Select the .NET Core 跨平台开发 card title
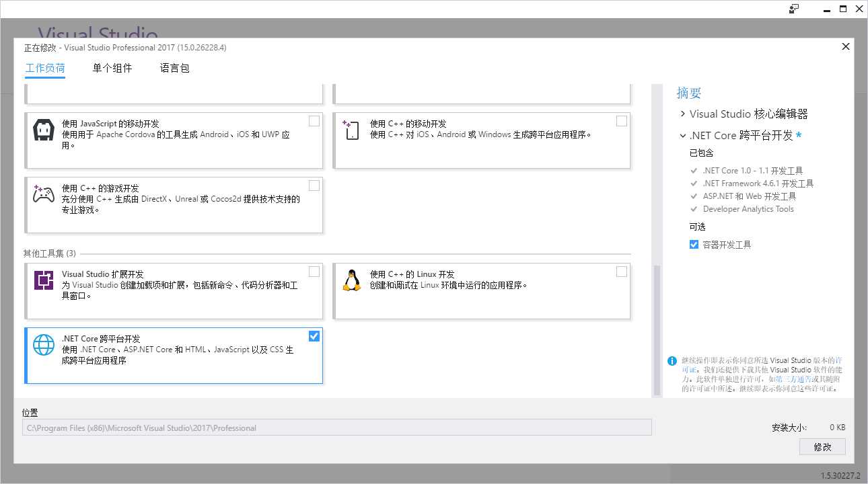The width and height of the screenshot is (868, 484). [101, 339]
